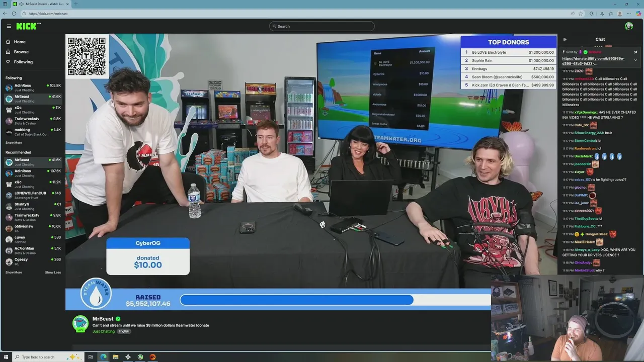This screenshot has height=362, width=644.
Task: Click chat username UncleMark
Action: coord(584,156)
